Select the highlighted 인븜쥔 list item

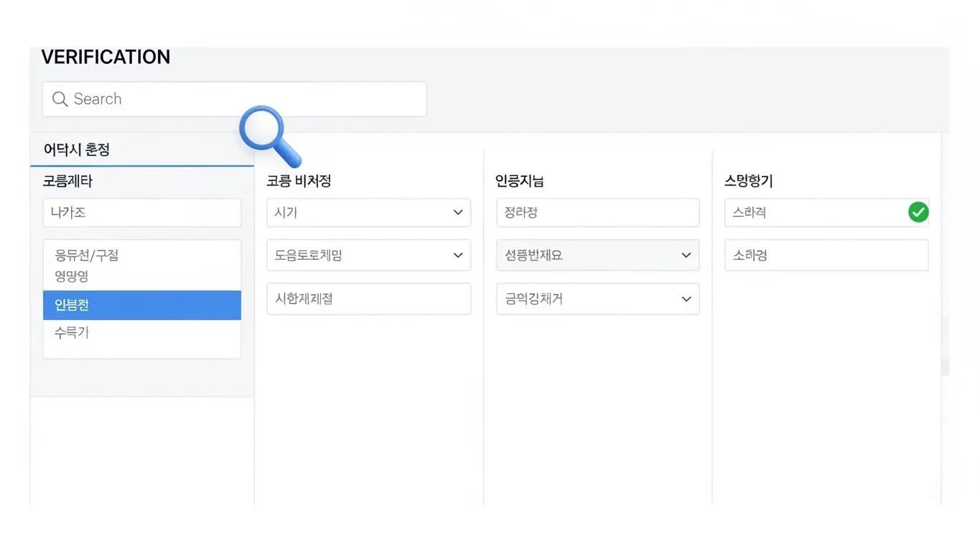coord(141,305)
